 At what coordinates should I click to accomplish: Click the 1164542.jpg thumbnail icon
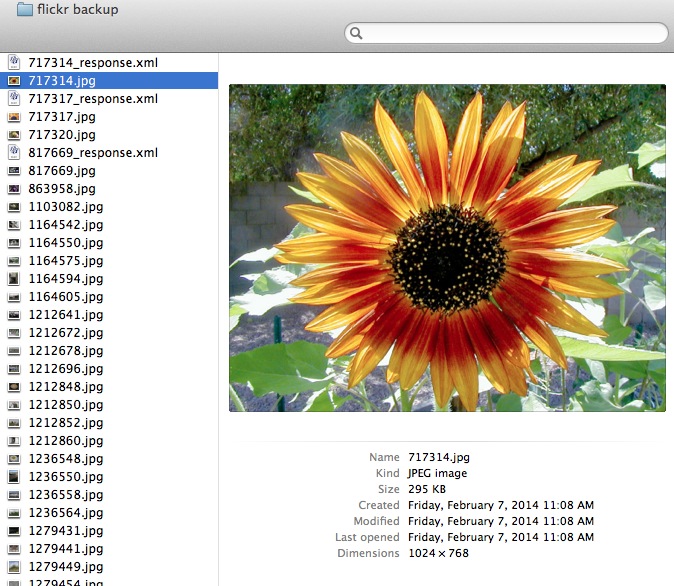[14, 224]
